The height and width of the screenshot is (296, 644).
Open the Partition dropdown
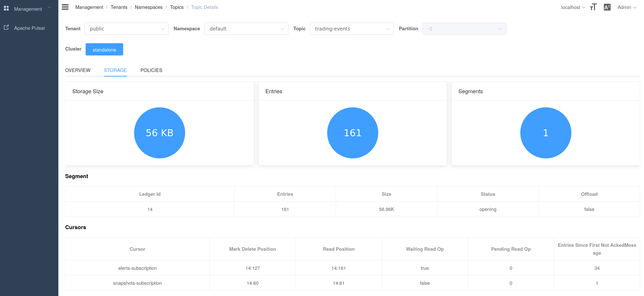(464, 29)
